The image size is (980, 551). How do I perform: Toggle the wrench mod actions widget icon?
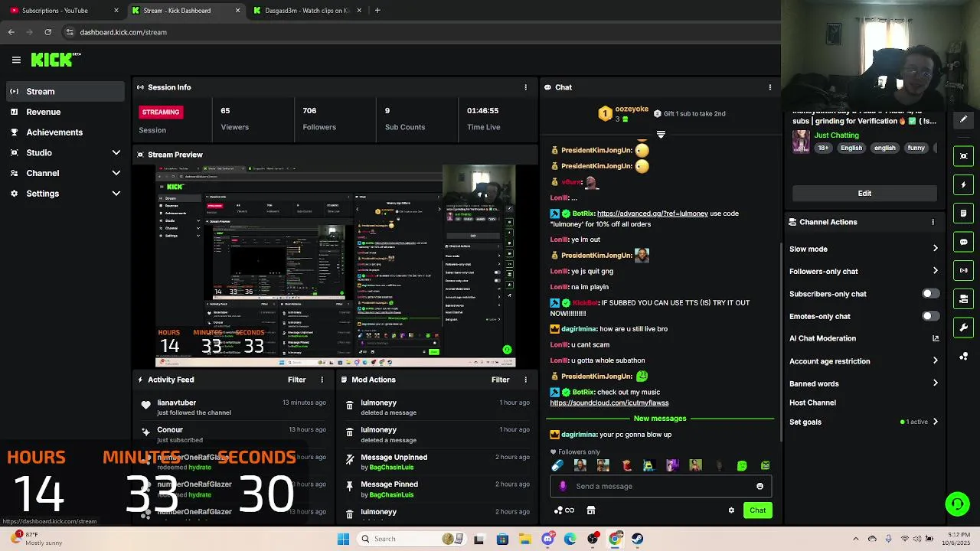964,328
